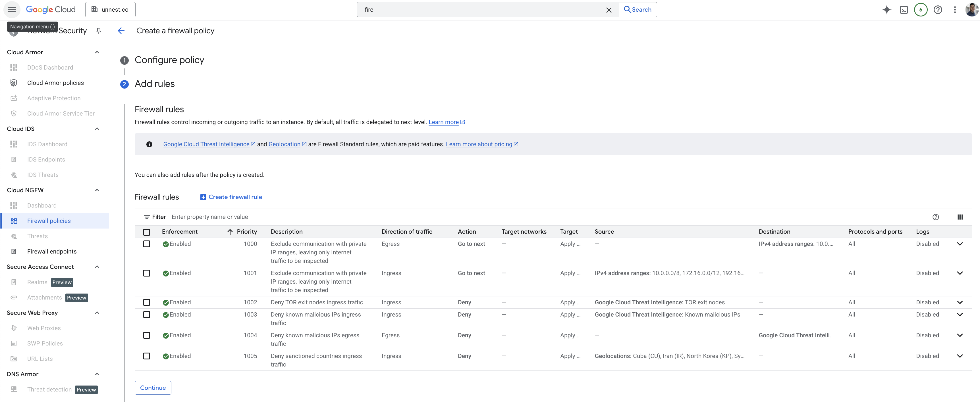Image resolution: width=980 pixels, height=402 pixels.
Task: Open the unnest.co project selector
Action: click(110, 10)
